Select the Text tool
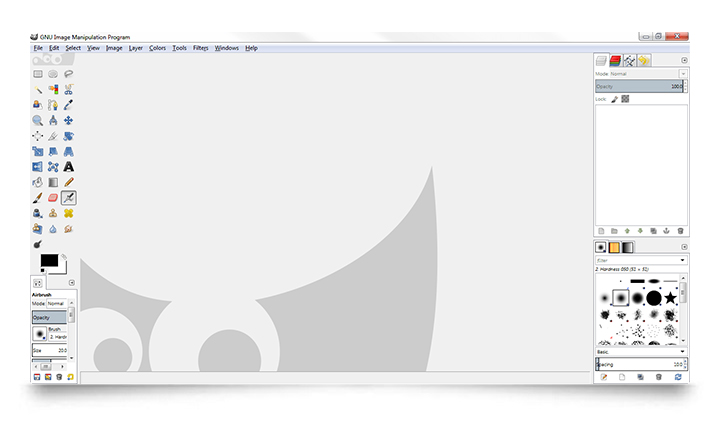The height and width of the screenshot is (436, 725). click(x=68, y=167)
